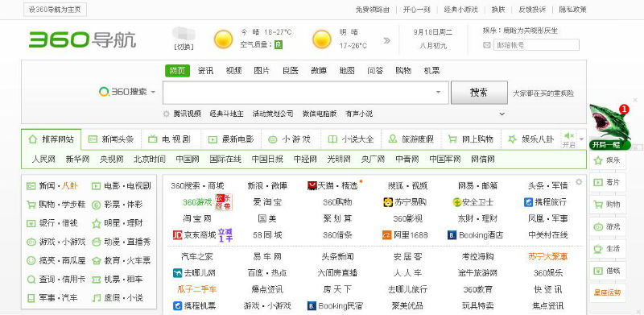Viewport: 644px width, 315px height.
Task: Open the 娱乐 star icon in right sidebar
Action: coord(598,160)
